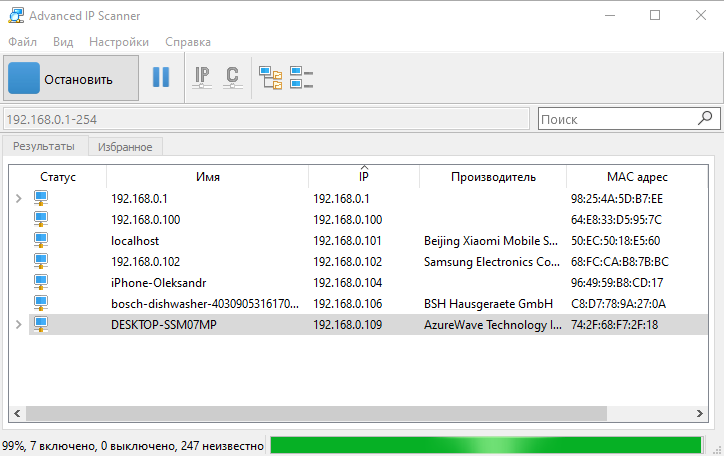The width and height of the screenshot is (724, 456).
Task: Click MAC address 98:25:4A:5D:B7:EE
Action: coord(616,198)
